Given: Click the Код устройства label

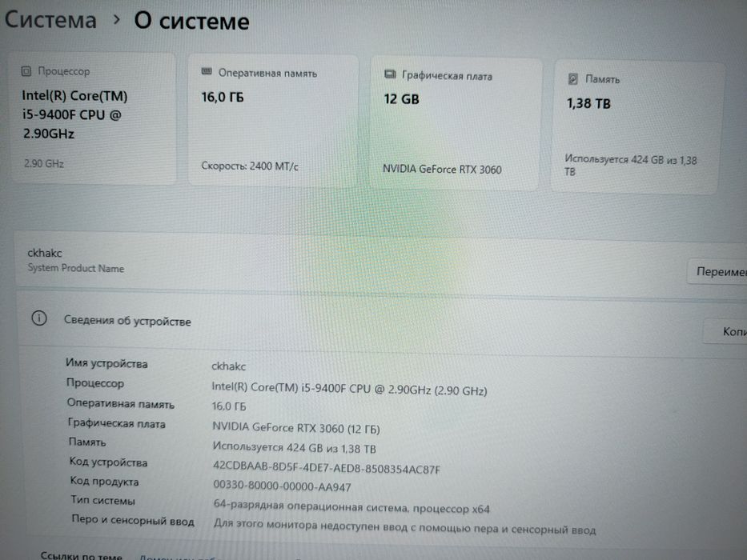Looking at the screenshot, I should tap(109, 462).
